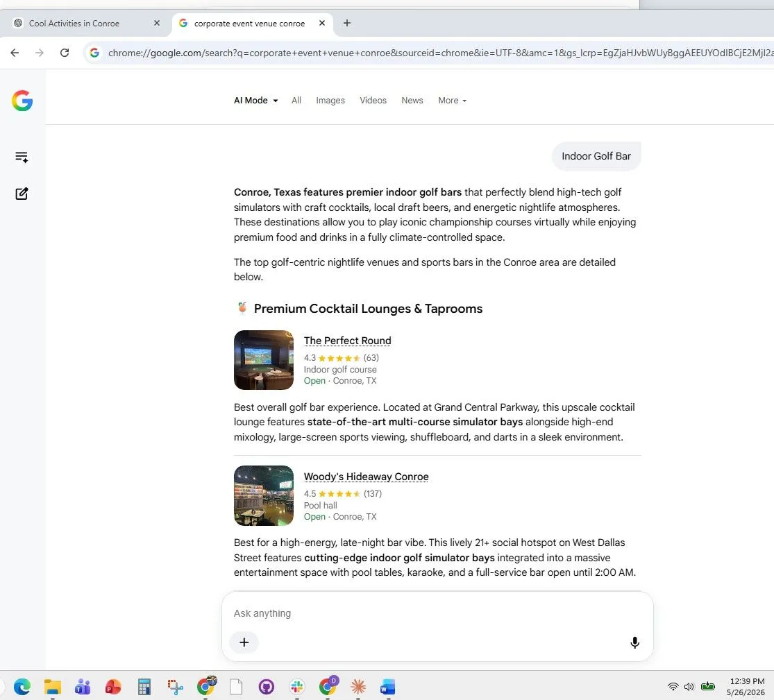Click The Perfect Round 4.3 star rating

pyautogui.click(x=341, y=358)
